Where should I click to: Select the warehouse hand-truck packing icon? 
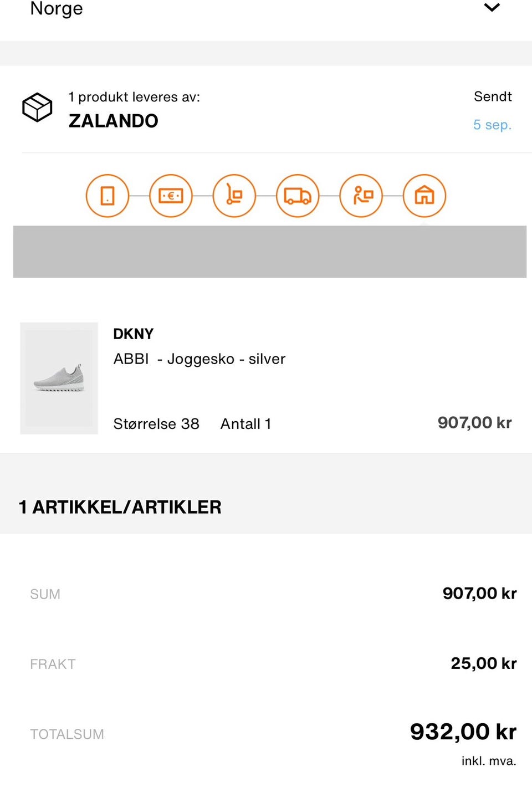(x=234, y=196)
